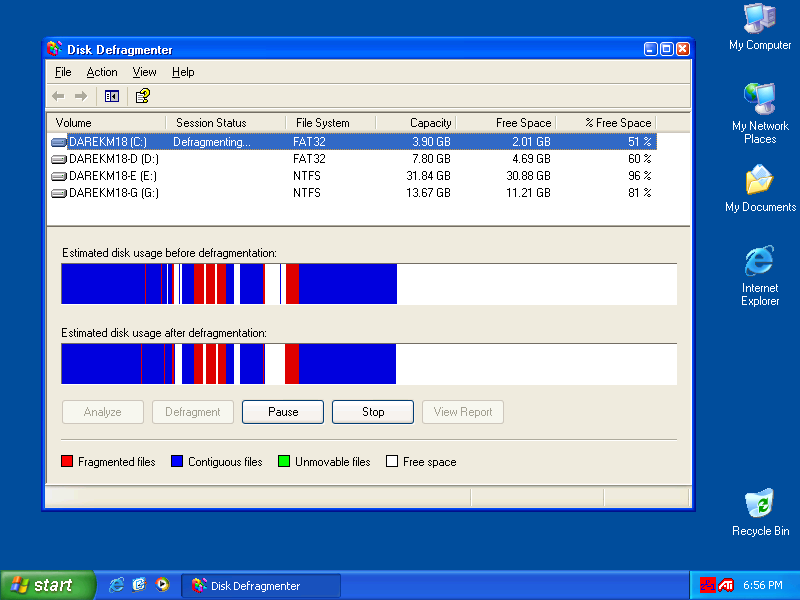The image size is (800, 600).
Task: Click the Help toolbar icon with question mark
Action: [142, 96]
